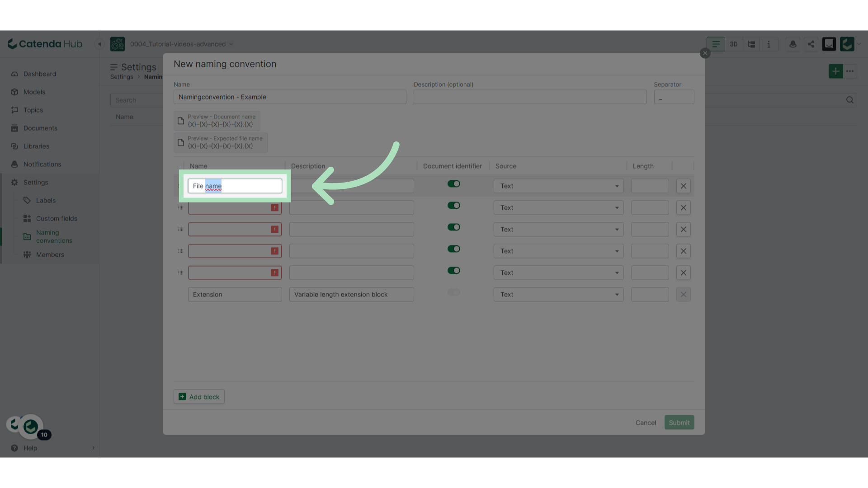868x488 pixels.
Task: Click the Extension row description field
Action: (x=352, y=294)
